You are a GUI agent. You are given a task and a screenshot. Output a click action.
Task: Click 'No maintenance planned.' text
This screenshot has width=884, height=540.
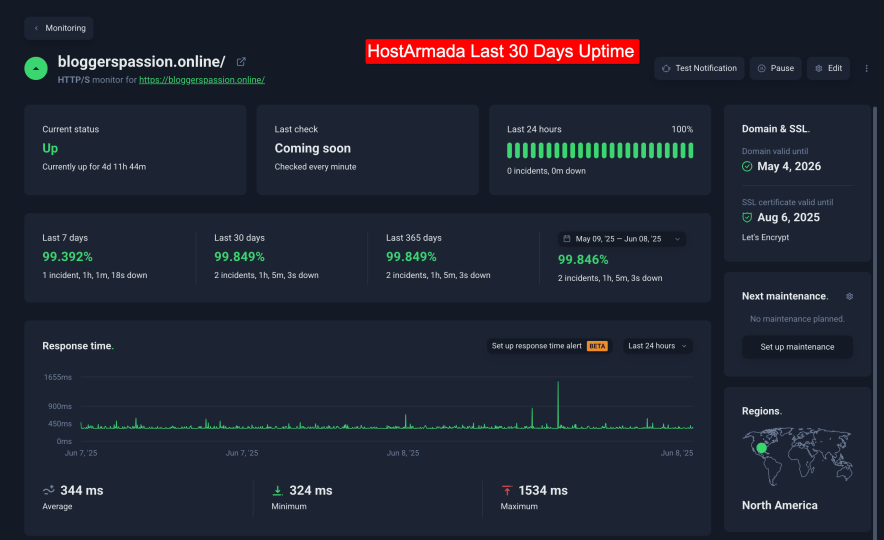(797, 319)
